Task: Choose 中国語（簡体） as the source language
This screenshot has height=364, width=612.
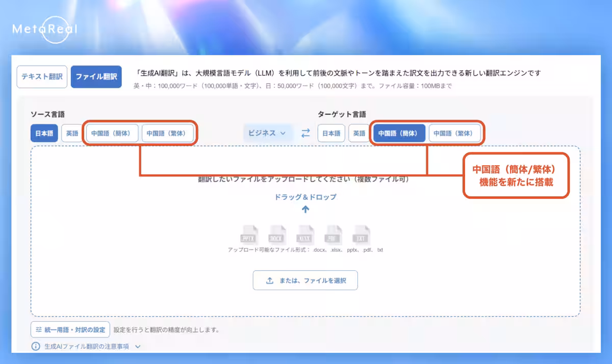Action: tap(112, 133)
